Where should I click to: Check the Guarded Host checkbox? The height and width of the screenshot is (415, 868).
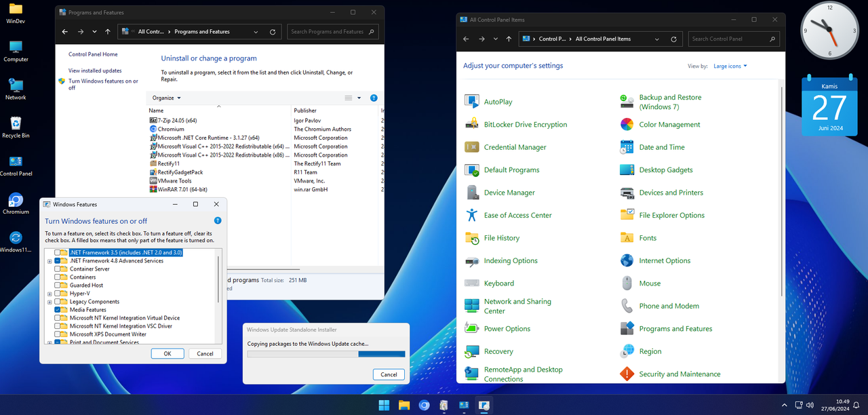[x=58, y=285]
